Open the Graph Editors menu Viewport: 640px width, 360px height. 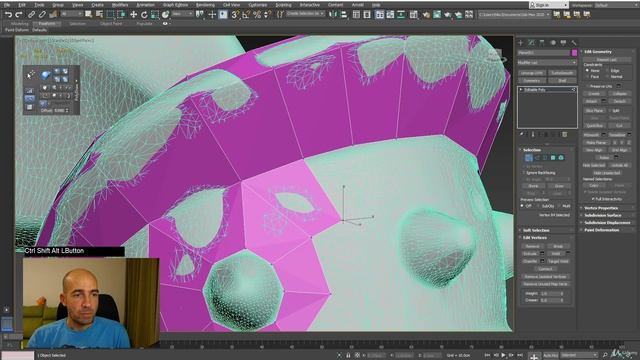(176, 5)
